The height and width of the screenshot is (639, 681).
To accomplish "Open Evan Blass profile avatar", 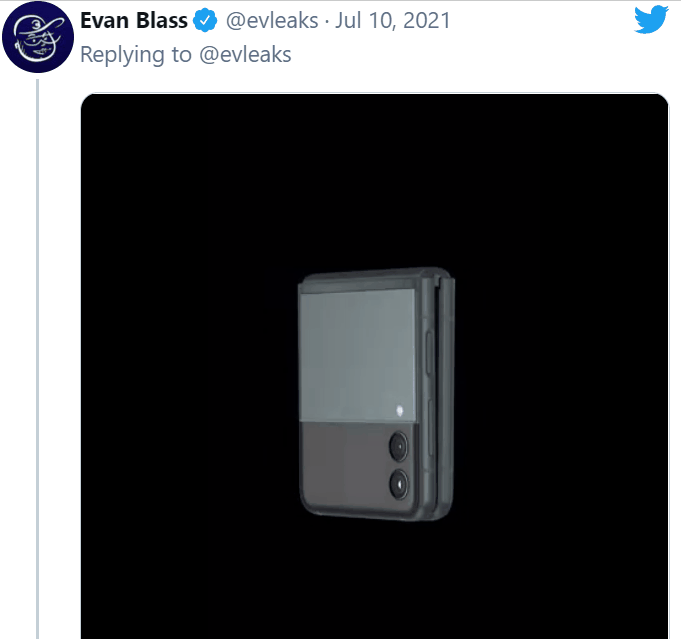I will click(x=38, y=36).
